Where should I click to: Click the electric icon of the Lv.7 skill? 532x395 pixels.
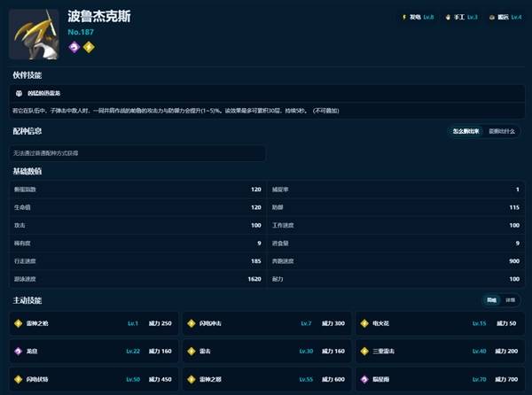tap(192, 323)
